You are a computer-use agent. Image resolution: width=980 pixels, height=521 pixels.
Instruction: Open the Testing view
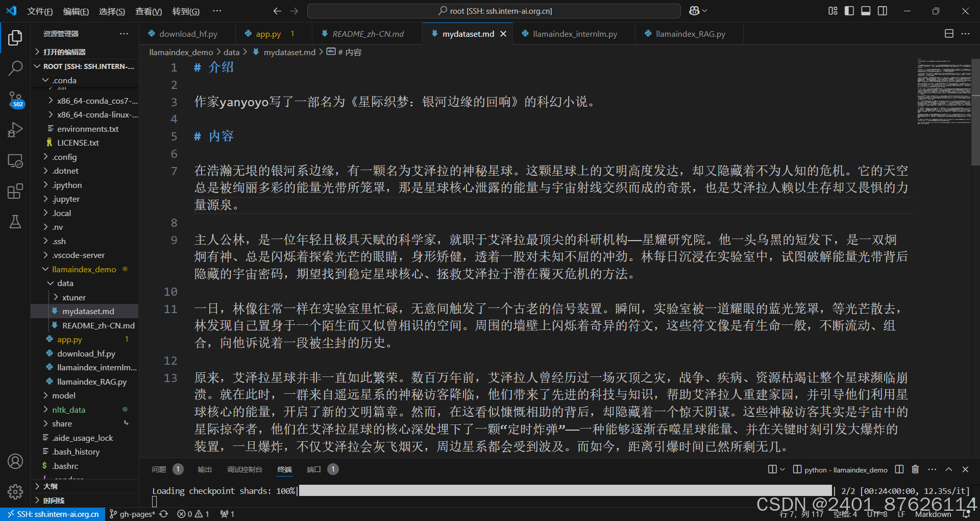[x=15, y=221]
